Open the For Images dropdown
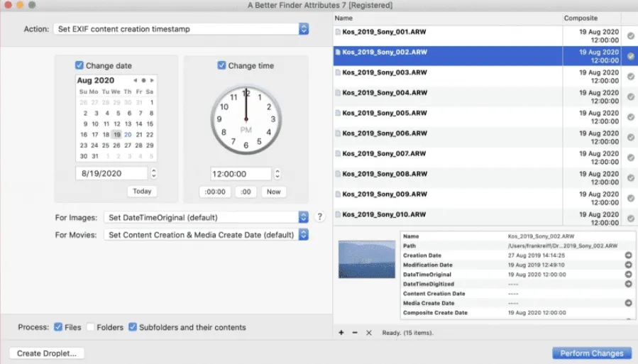Screen dimensions: 638x364 click(x=206, y=217)
